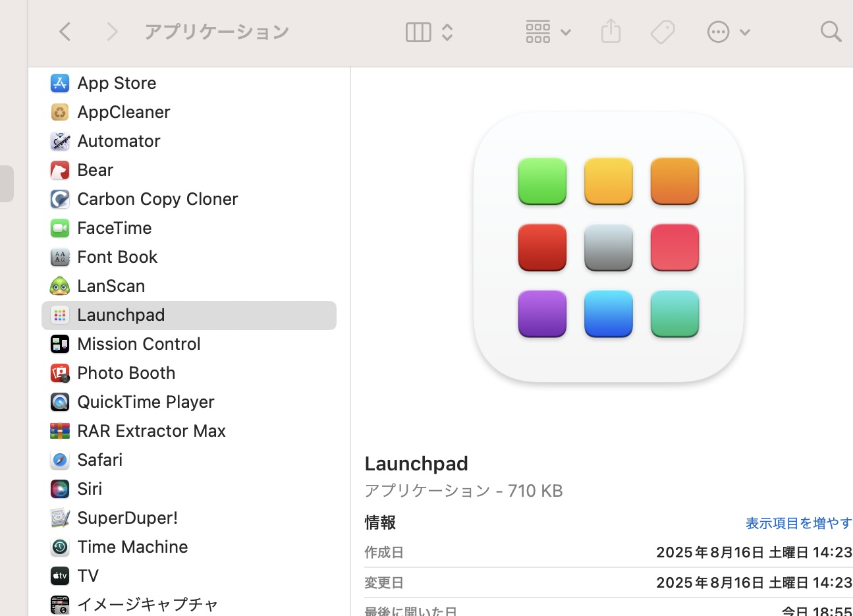Click the アプリケーション window title
Viewport: 853px width, 616px height.
point(217,32)
